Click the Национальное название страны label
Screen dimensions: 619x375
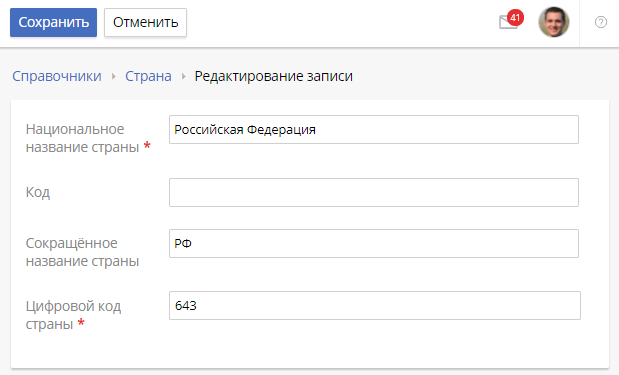[88, 138]
